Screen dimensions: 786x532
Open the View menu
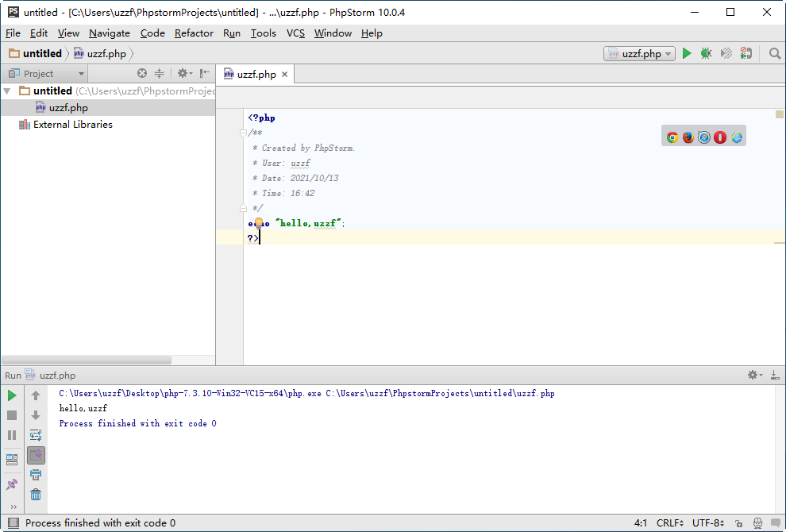[68, 33]
